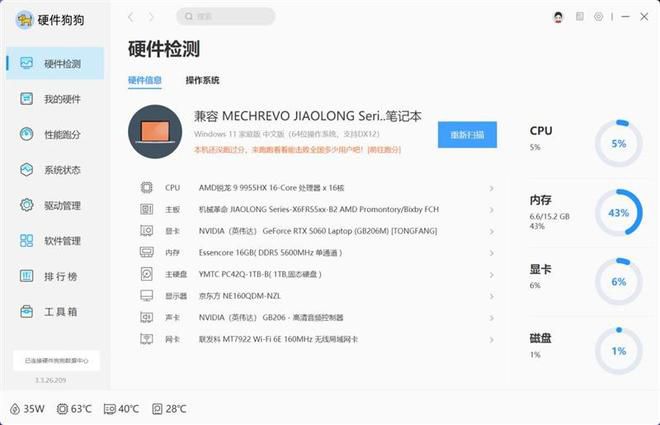The image size is (660, 425).
Task: Open settings via the gear icon
Action: pyautogui.click(x=598, y=16)
